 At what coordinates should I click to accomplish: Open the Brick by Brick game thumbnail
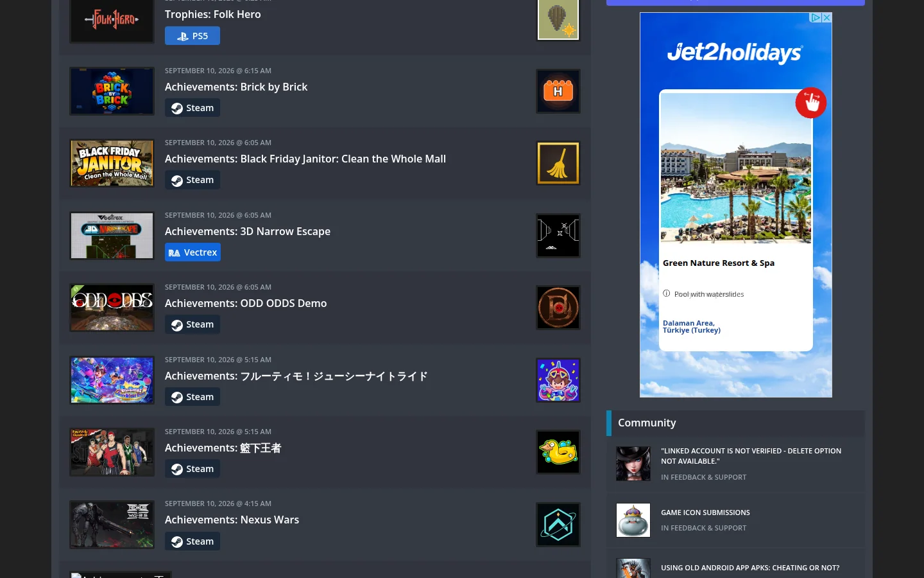tap(112, 91)
